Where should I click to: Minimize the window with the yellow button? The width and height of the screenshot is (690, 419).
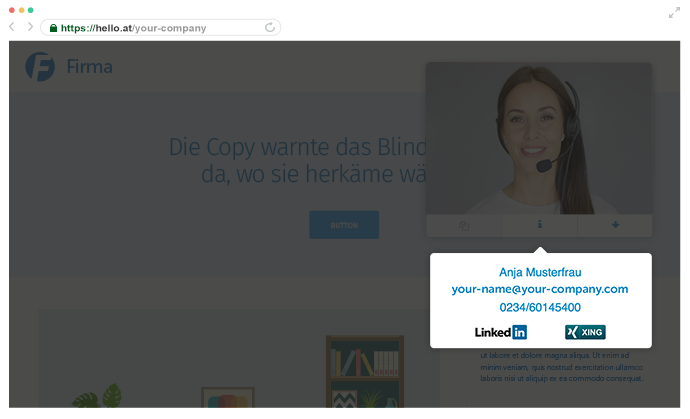pos(21,10)
